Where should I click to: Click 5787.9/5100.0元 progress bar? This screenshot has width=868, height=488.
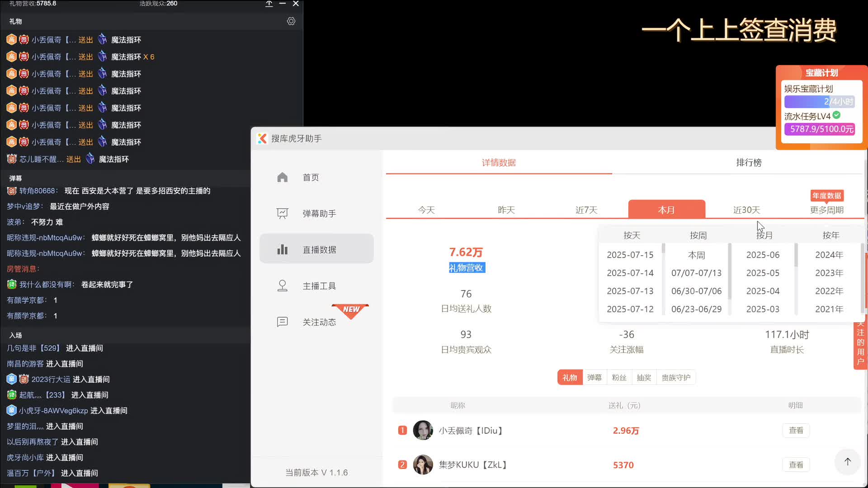click(819, 129)
